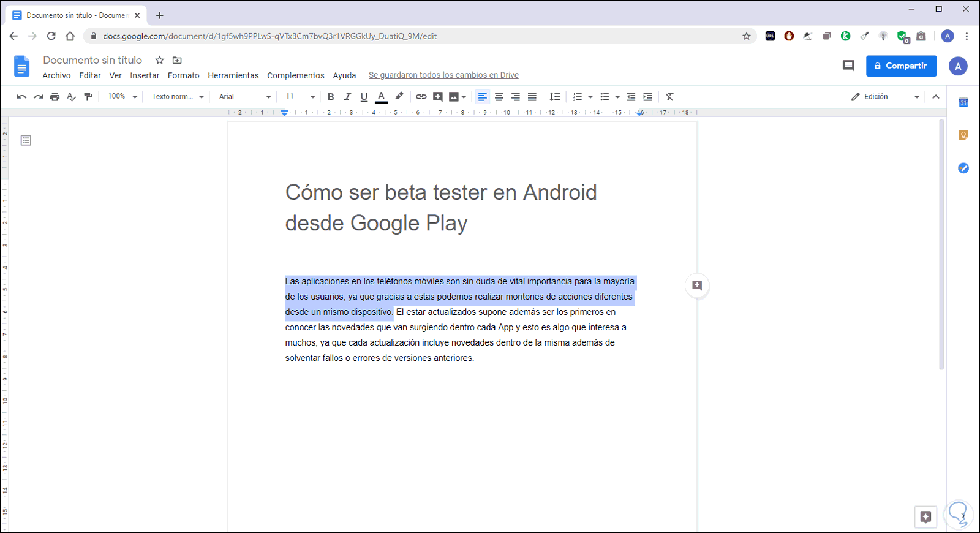The image size is (980, 533).
Task: Show the document outline icon
Action: tap(26, 140)
